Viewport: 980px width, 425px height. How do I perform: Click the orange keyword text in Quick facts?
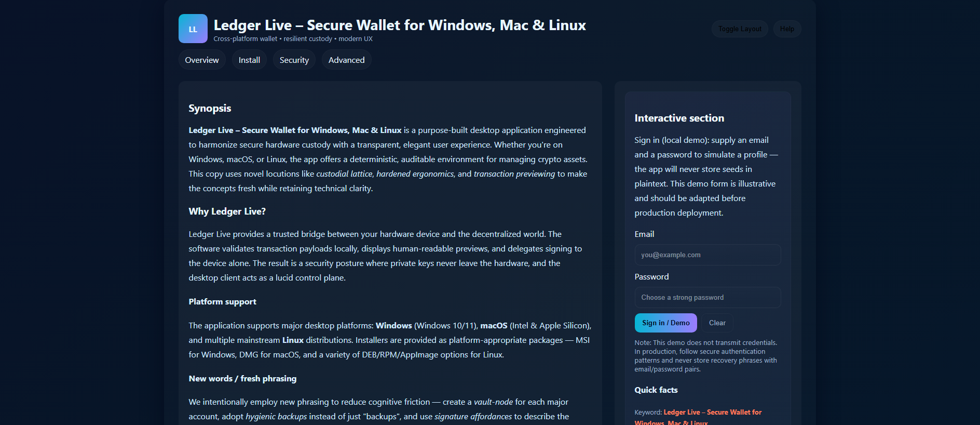pyautogui.click(x=698, y=417)
